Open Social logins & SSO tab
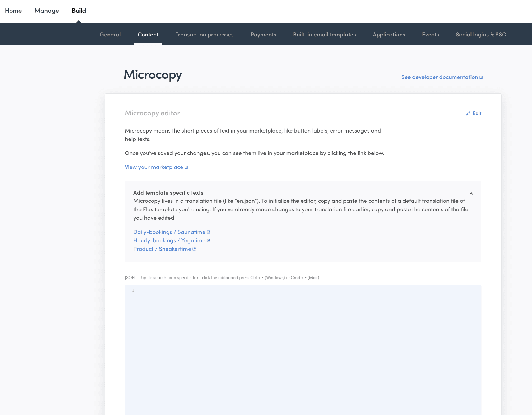Viewport: 532px width, 415px height. (481, 35)
